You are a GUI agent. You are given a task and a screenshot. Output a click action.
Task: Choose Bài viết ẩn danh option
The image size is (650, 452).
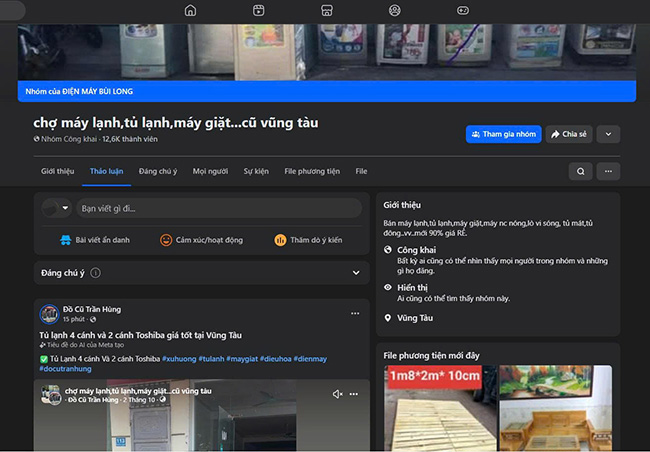point(95,240)
